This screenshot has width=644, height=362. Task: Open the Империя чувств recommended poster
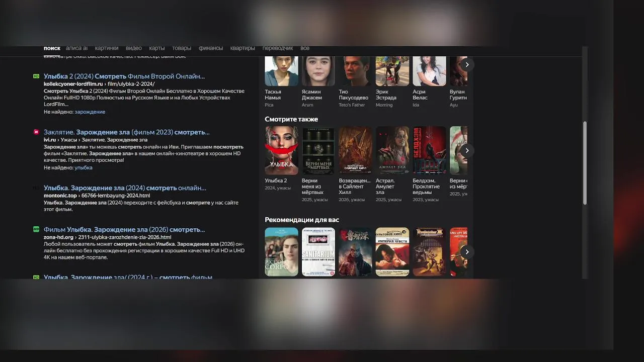click(x=392, y=252)
